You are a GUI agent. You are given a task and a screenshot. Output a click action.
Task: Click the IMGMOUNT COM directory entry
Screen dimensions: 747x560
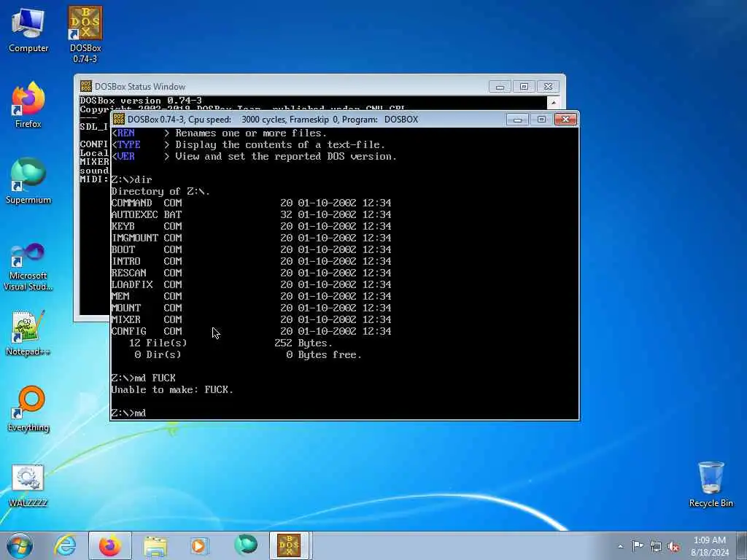click(251, 238)
